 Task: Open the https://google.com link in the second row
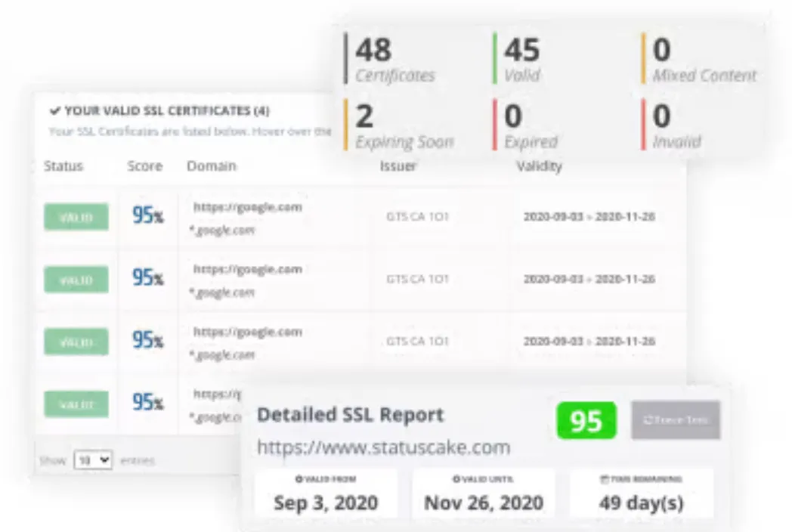tap(247, 269)
